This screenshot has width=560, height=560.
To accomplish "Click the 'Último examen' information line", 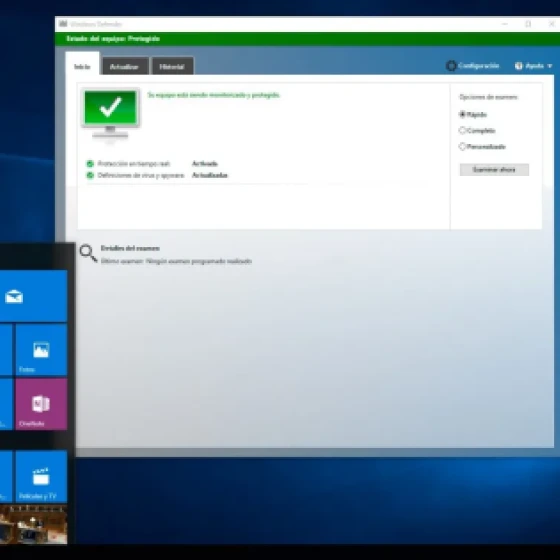I will point(176,261).
